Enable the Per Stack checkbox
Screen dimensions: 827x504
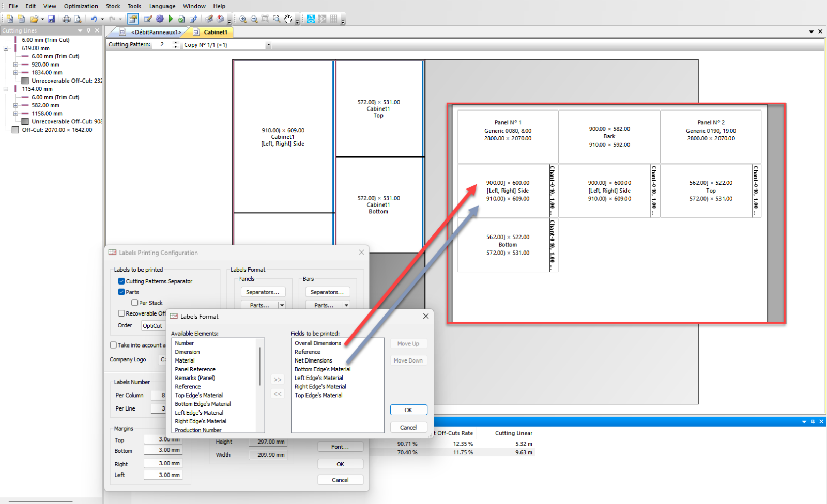[x=134, y=303]
